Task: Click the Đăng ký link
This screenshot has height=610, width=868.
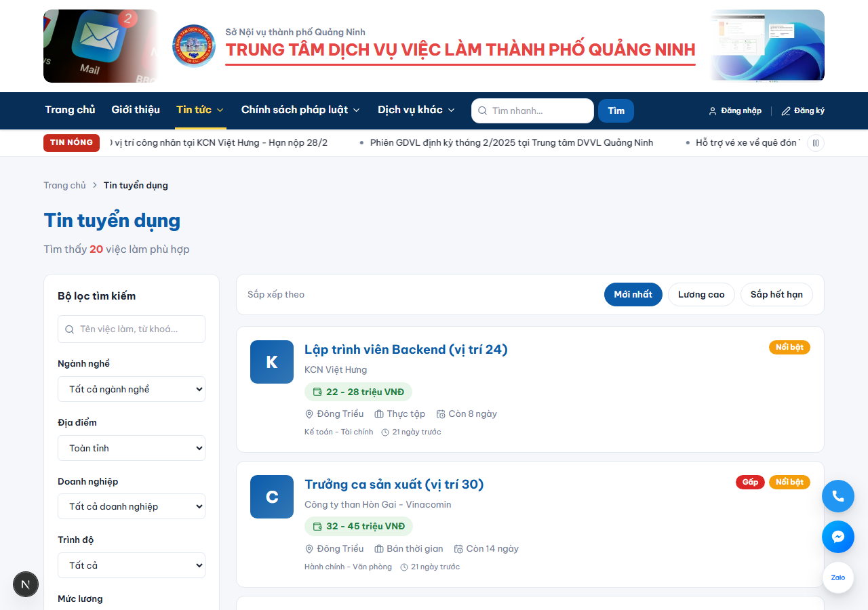Action: (803, 110)
